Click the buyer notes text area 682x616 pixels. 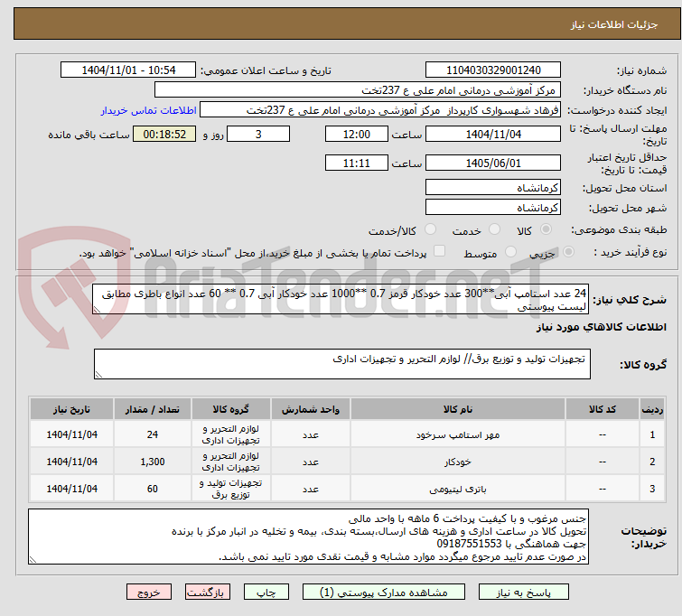pyautogui.click(x=308, y=537)
